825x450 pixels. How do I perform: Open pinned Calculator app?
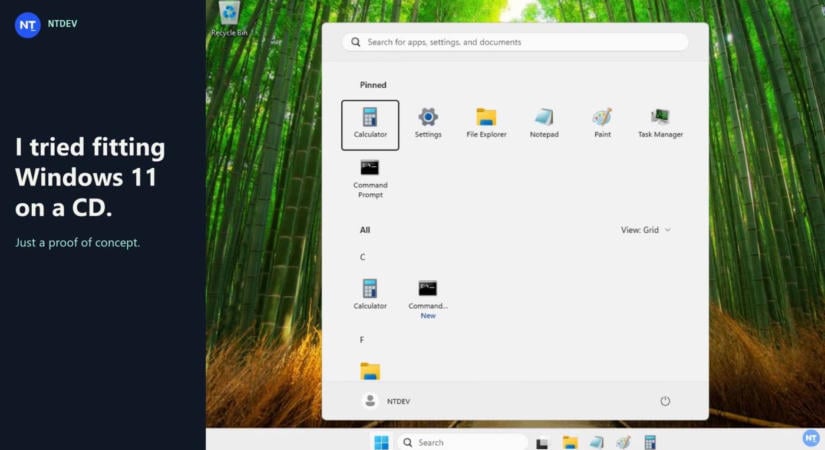pyautogui.click(x=370, y=125)
